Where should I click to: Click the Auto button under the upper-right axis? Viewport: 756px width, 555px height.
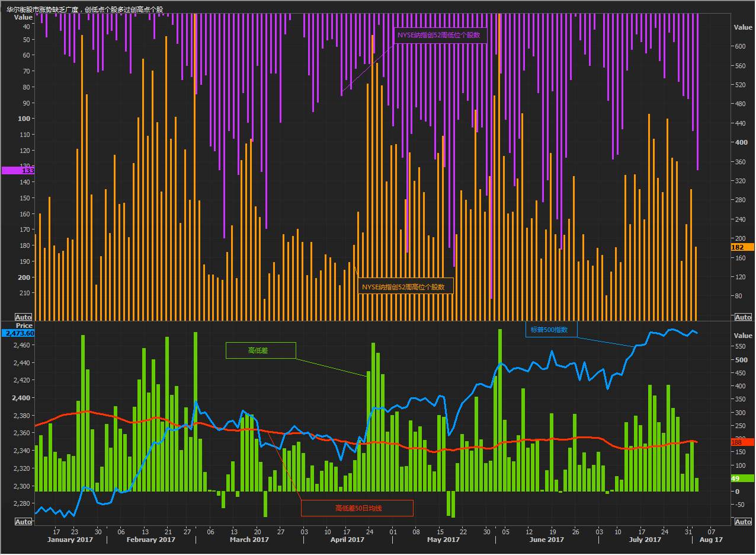[743, 317]
